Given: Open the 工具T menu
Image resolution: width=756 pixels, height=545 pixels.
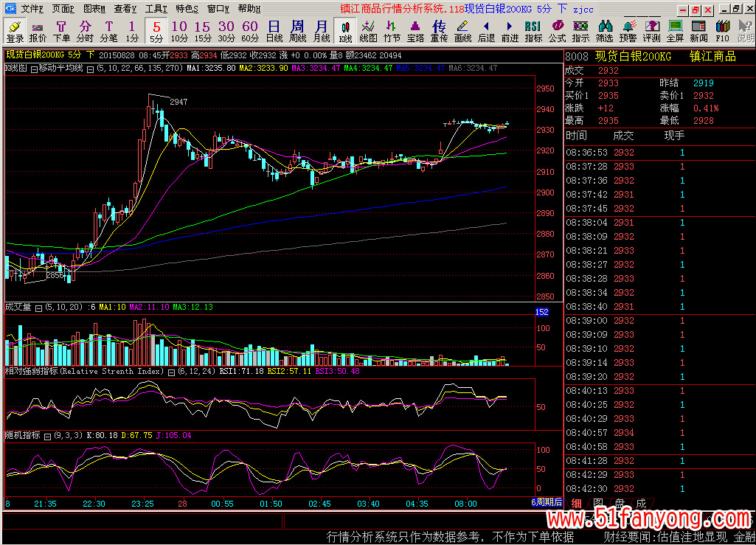Looking at the screenshot, I should pyautogui.click(x=156, y=9).
